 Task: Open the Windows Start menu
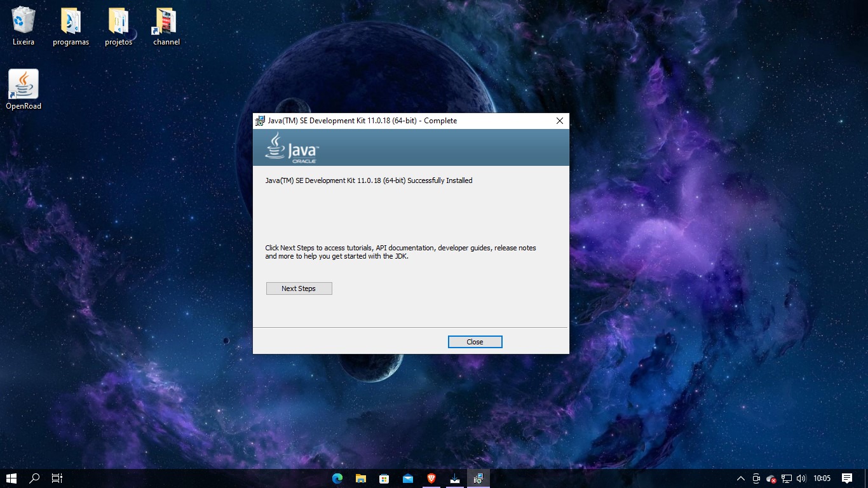coord(11,478)
